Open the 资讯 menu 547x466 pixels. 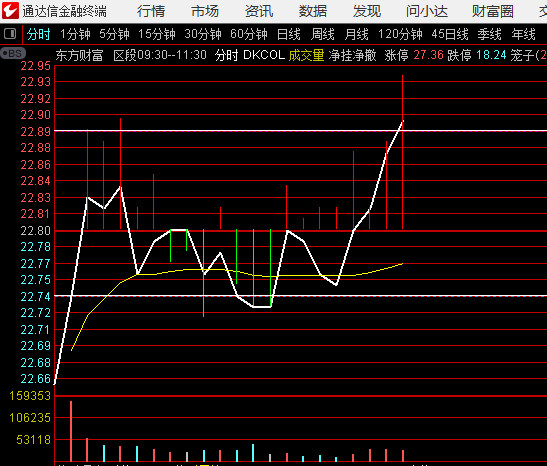[x=259, y=11]
